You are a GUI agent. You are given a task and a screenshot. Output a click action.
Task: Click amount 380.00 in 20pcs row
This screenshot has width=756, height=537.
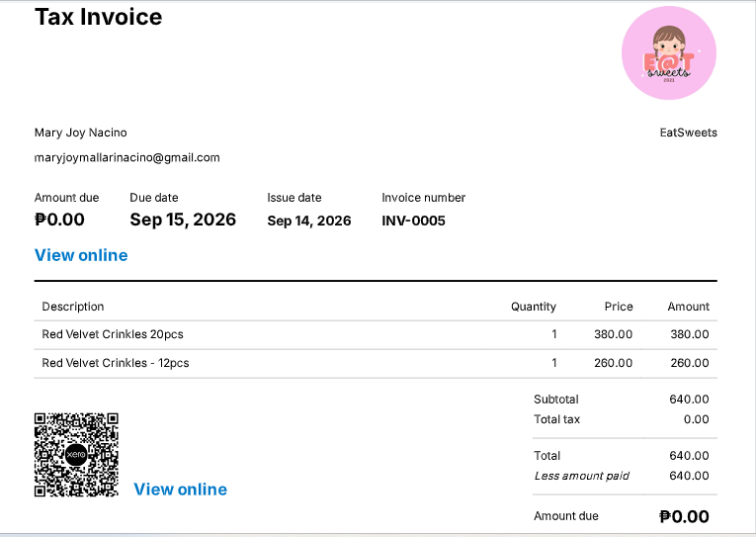tap(690, 334)
